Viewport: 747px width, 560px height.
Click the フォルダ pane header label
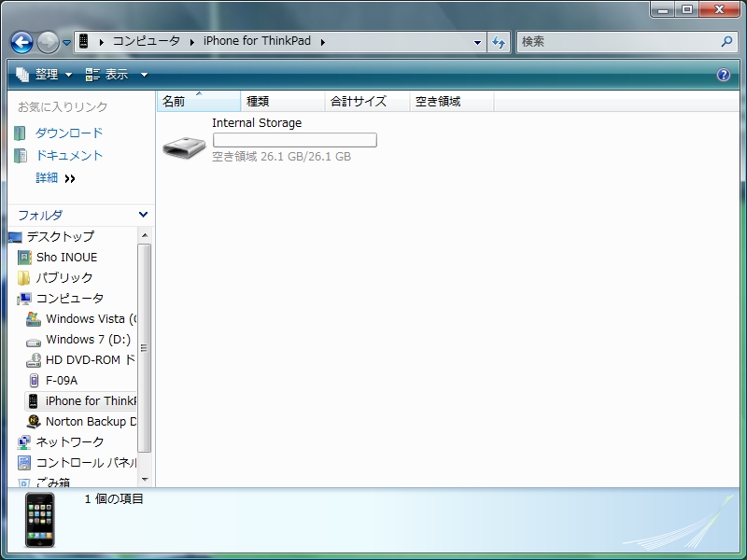coord(40,216)
